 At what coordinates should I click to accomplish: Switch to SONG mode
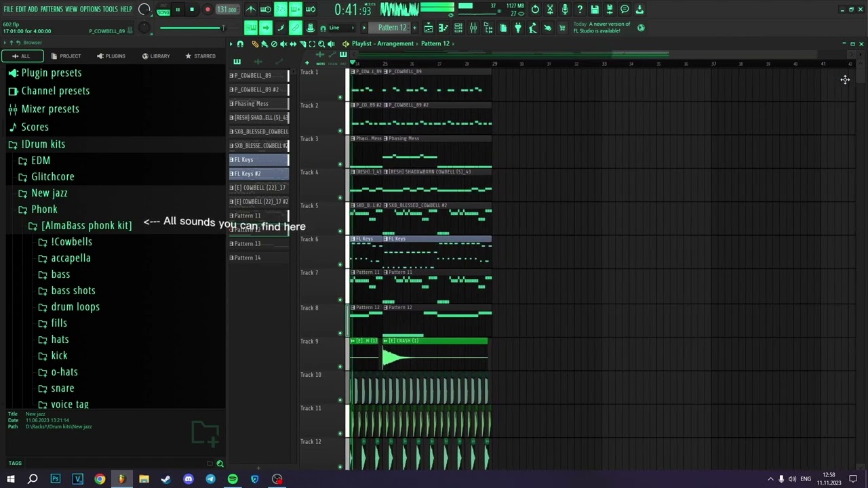163,13
